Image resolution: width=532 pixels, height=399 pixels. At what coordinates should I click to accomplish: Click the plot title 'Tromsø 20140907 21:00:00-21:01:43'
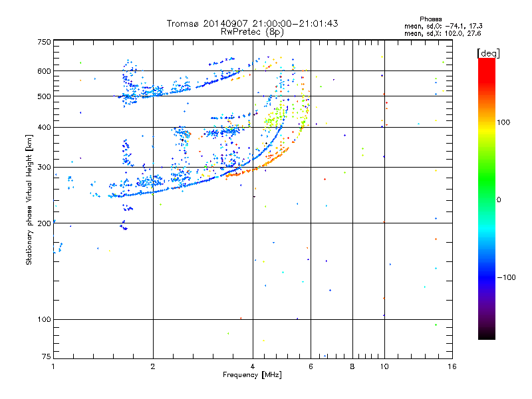(x=252, y=23)
